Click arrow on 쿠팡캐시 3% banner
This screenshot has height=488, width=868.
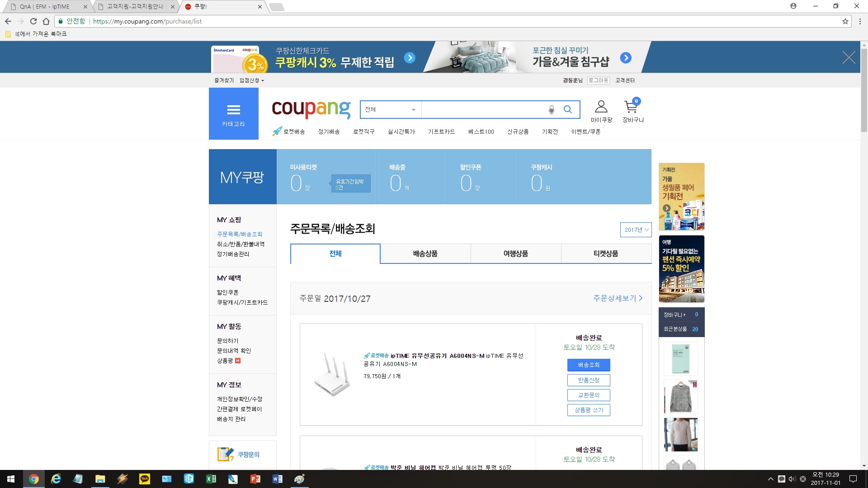[410, 58]
